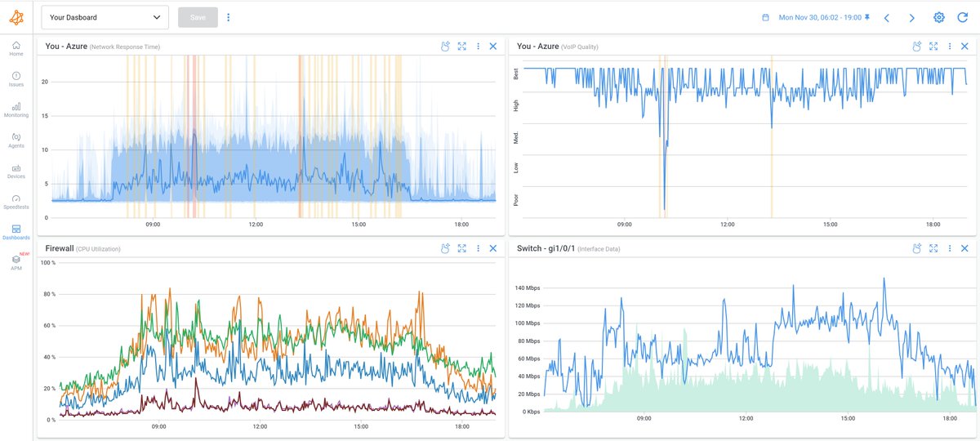Viewport: 980px width, 441px height.
Task: Go to Home in the sidebar
Action: point(16,48)
